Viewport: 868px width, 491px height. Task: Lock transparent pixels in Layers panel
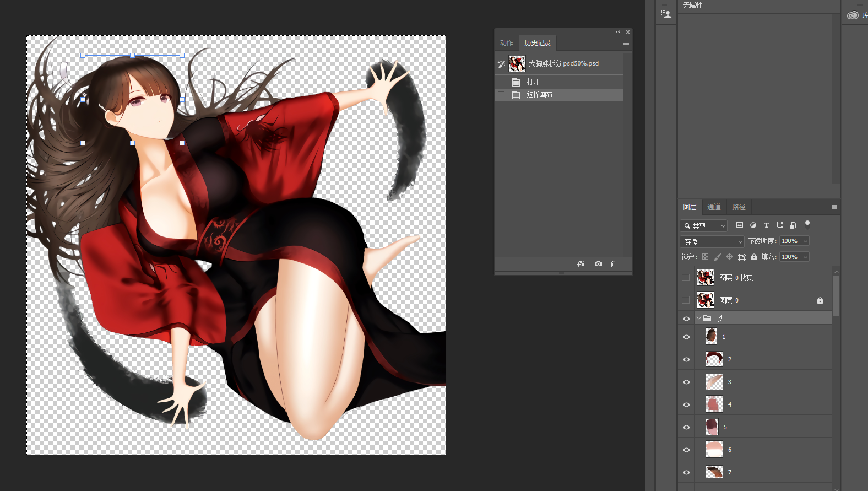tap(705, 257)
